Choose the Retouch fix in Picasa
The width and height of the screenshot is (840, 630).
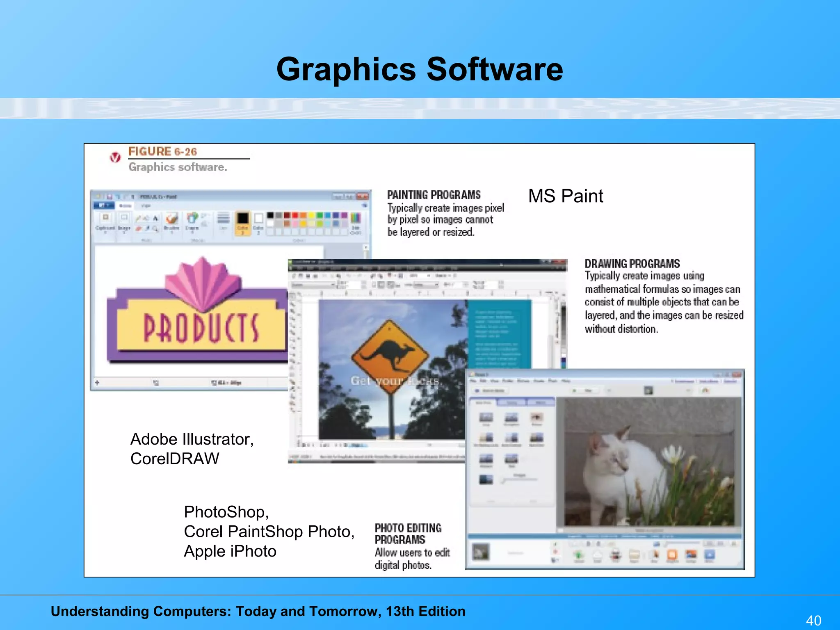(x=486, y=461)
